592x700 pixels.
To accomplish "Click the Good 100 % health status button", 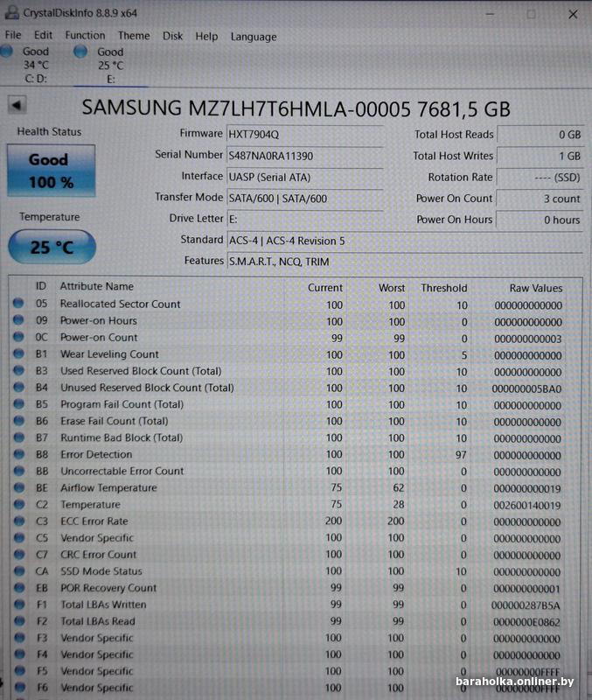I will [x=52, y=171].
